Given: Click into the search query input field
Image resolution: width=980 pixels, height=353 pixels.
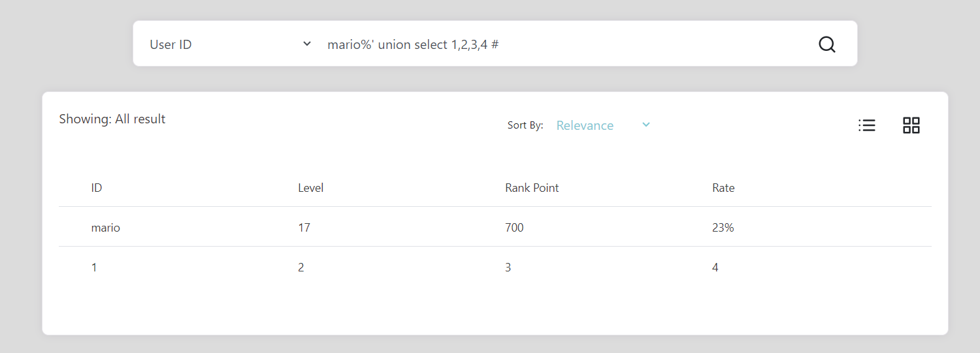Looking at the screenshot, I should tap(555, 44).
